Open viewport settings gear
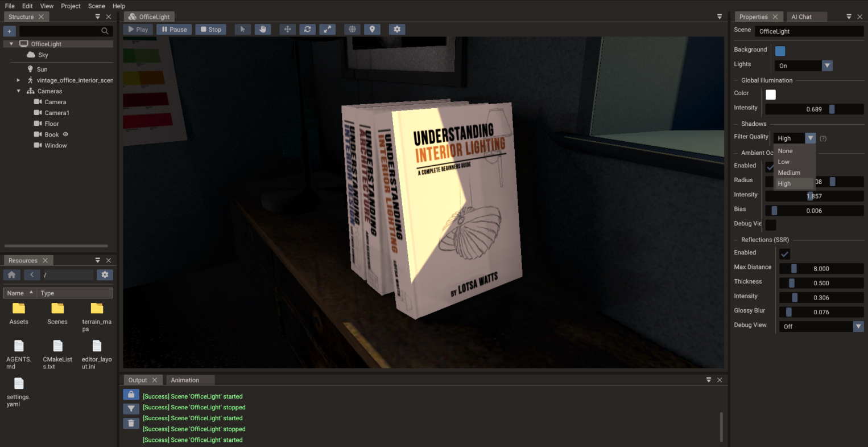Image resolution: width=868 pixels, height=447 pixels. pos(397,30)
